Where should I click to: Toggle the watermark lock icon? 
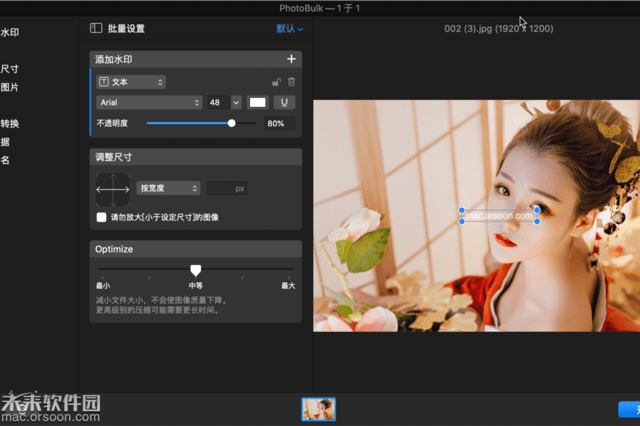coord(276,82)
